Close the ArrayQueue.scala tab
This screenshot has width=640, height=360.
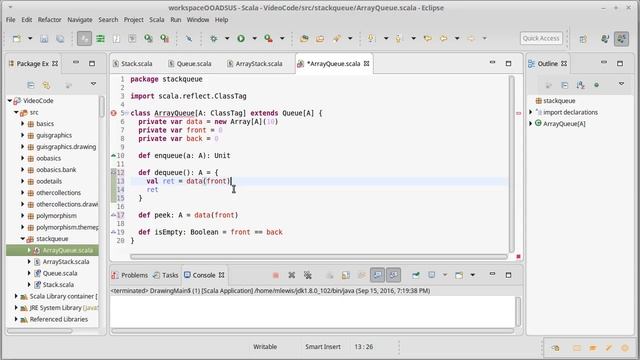[367, 63]
